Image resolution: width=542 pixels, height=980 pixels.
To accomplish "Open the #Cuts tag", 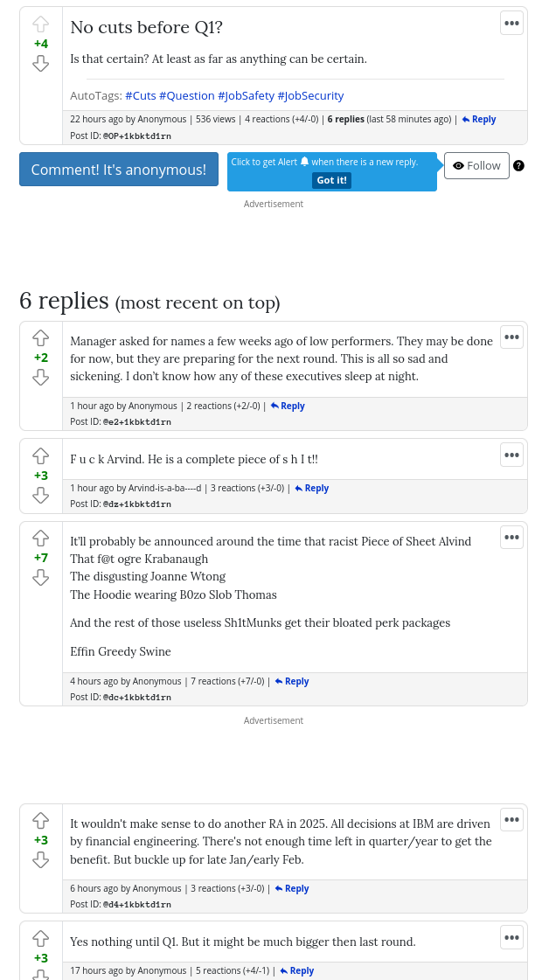I will 140,95.
